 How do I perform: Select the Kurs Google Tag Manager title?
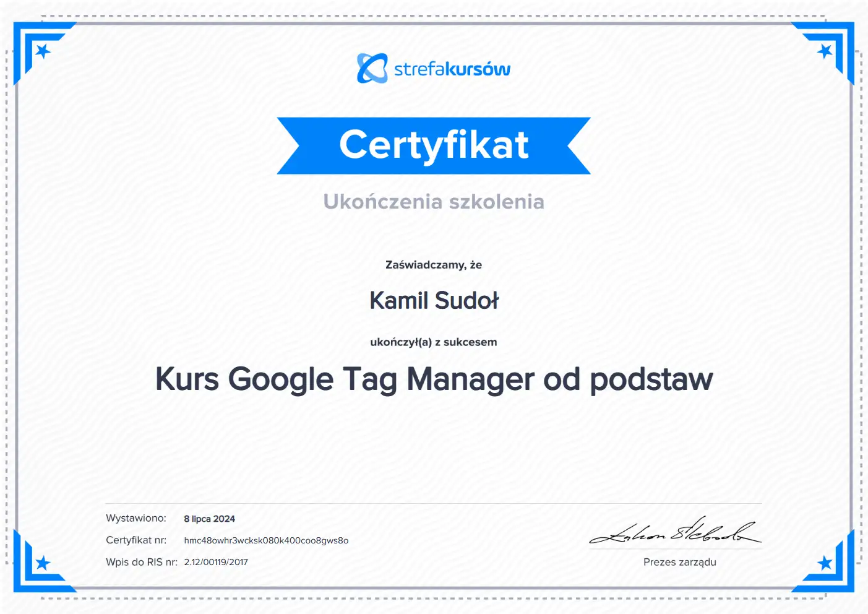click(x=434, y=379)
